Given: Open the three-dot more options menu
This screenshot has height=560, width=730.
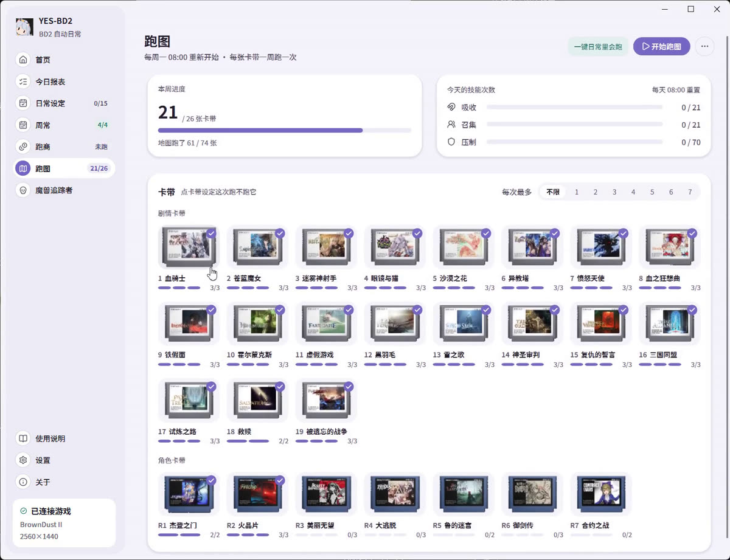Looking at the screenshot, I should 704,46.
